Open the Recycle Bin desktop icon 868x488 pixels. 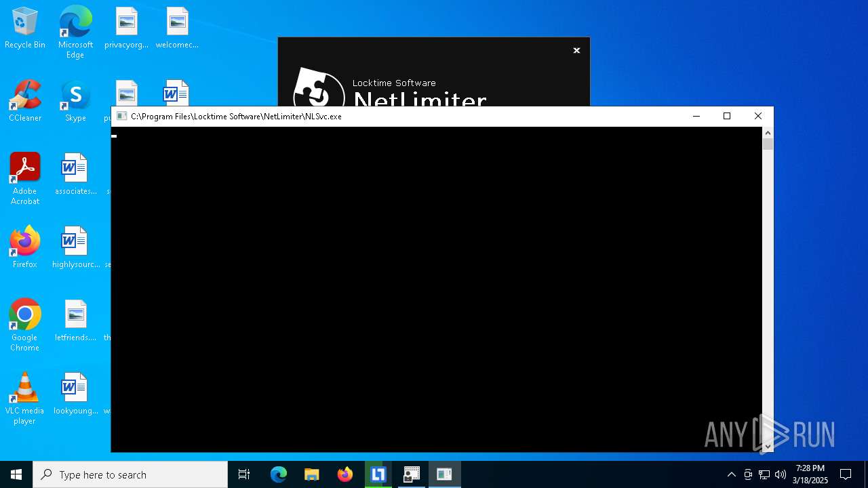25,28
